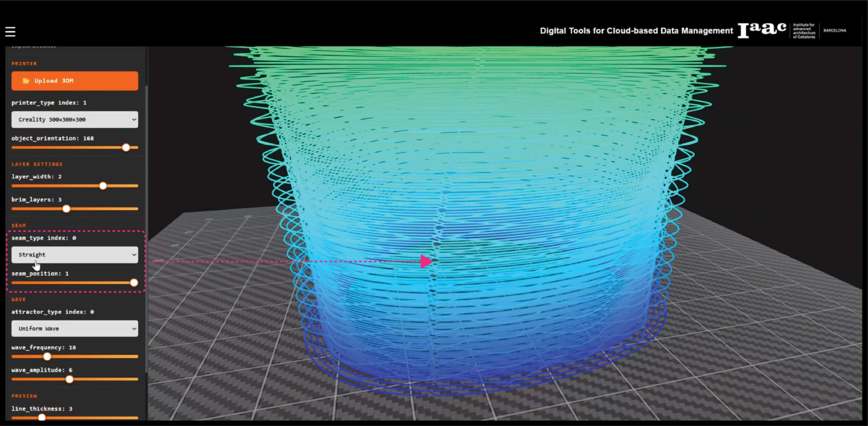Click the wave_frequency slider handle
This screenshot has width=868, height=426.
[47, 357]
